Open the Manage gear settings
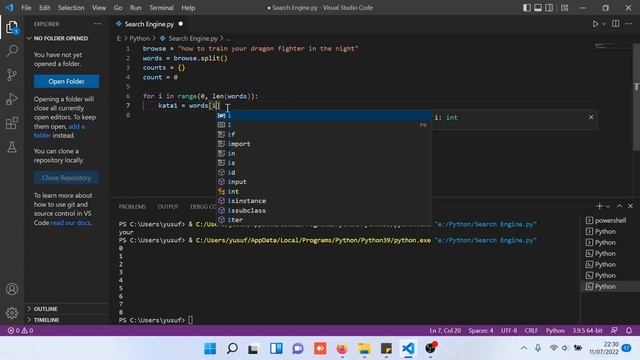Image resolution: width=640 pixels, height=360 pixels. (12, 313)
